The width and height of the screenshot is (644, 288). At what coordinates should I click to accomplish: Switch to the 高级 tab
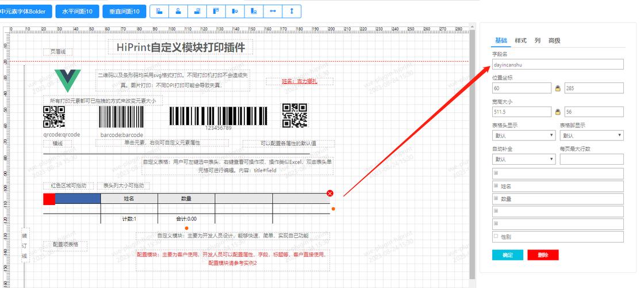[x=554, y=40]
